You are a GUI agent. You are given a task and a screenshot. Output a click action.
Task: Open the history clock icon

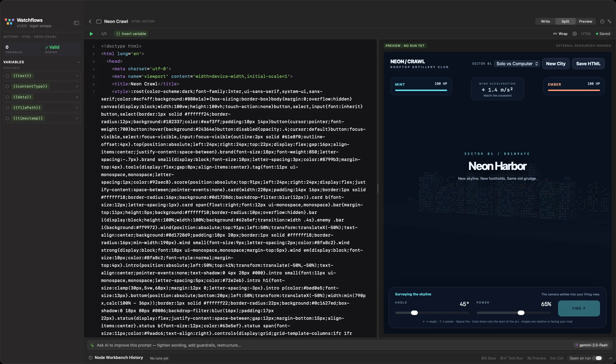tap(602, 21)
